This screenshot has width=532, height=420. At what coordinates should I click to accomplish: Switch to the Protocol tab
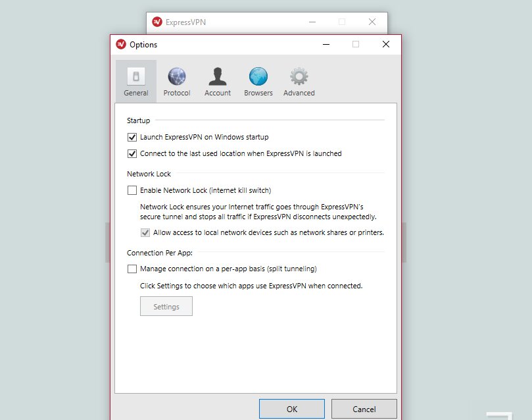tap(177, 82)
